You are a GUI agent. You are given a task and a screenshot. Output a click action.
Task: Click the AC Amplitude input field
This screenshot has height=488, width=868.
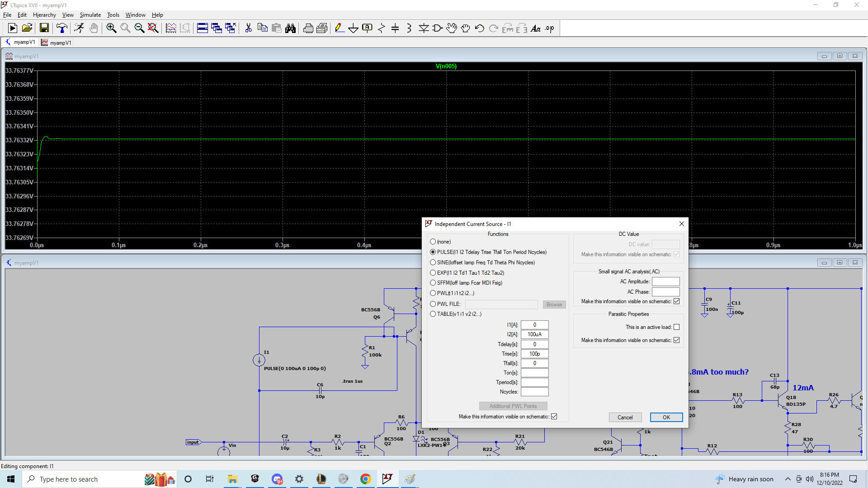click(666, 282)
